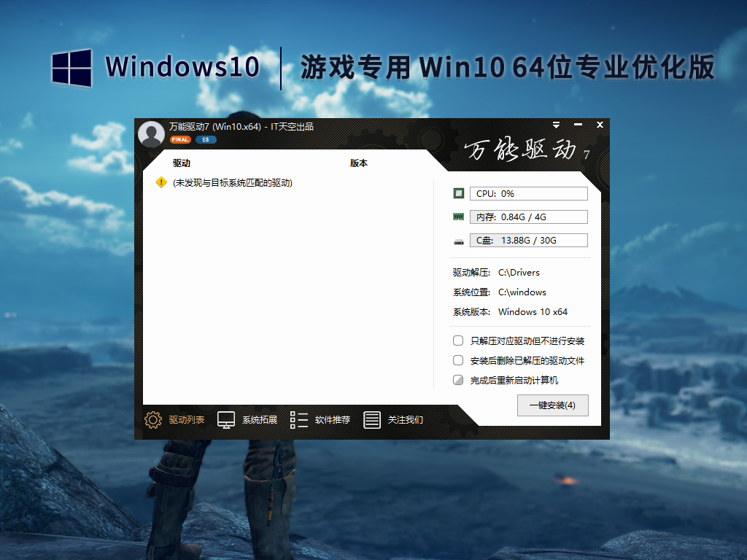Enable 只解压对应驱动但不进行安装 option
747x560 pixels.
(x=458, y=340)
